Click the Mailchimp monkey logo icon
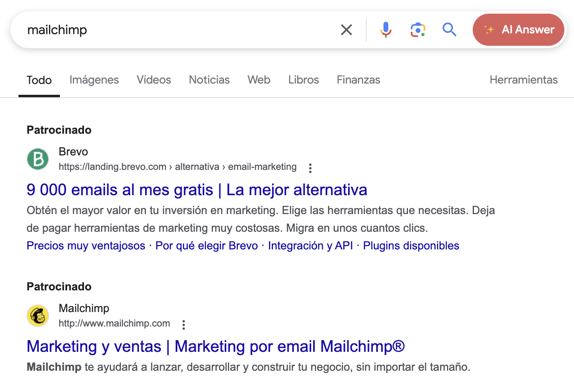Viewport: 574px width, 392px height. click(38, 315)
